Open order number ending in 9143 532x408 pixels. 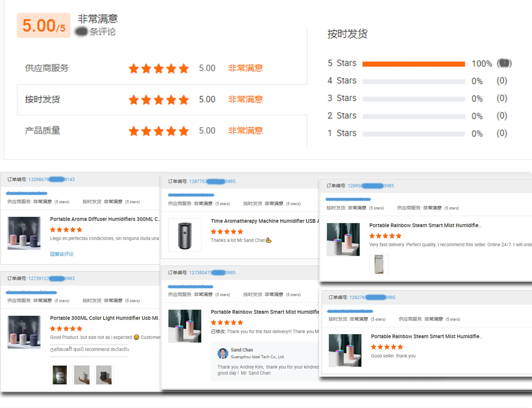[51, 179]
